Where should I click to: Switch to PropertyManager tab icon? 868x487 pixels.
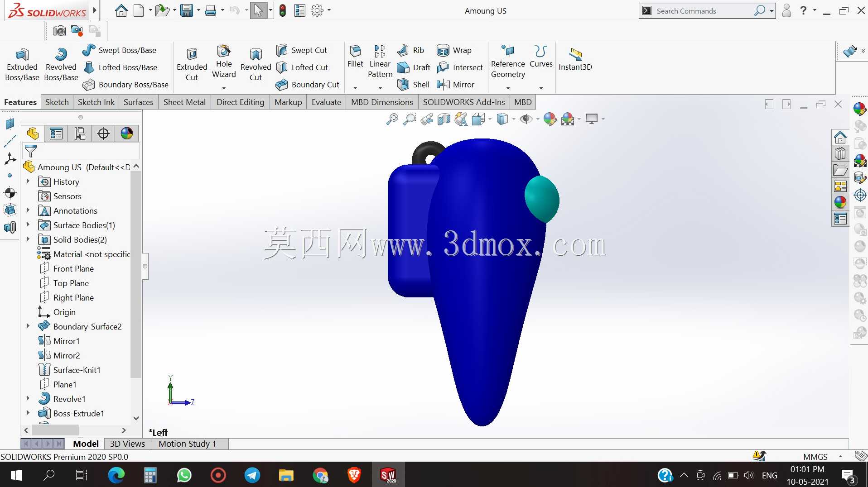pos(56,134)
